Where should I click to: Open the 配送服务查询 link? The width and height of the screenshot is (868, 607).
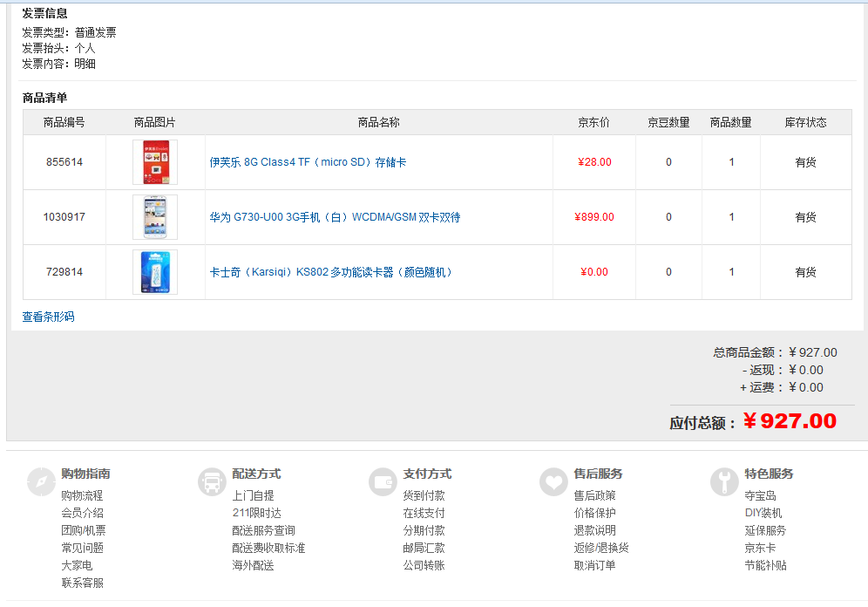tap(263, 530)
